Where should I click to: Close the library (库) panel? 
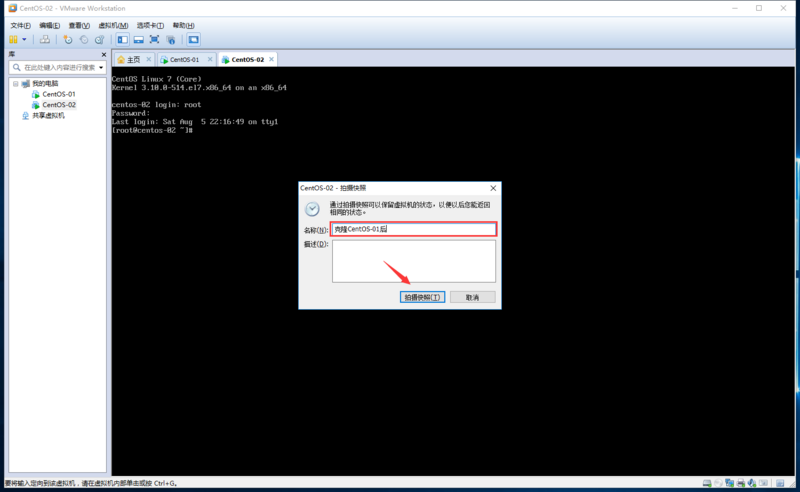pyautogui.click(x=104, y=55)
